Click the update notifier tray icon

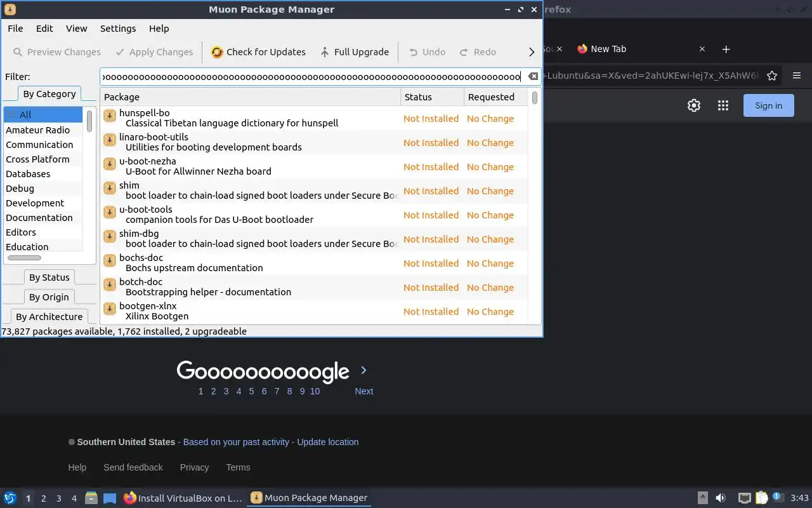[778, 497]
